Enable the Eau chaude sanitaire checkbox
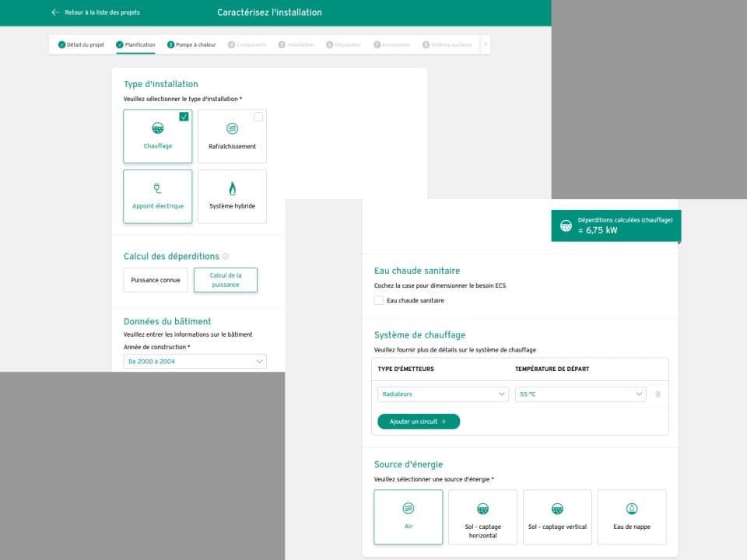The width and height of the screenshot is (747, 560). coord(379,300)
